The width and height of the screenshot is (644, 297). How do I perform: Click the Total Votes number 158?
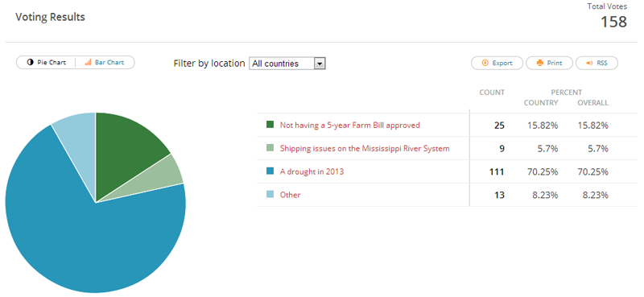click(614, 22)
